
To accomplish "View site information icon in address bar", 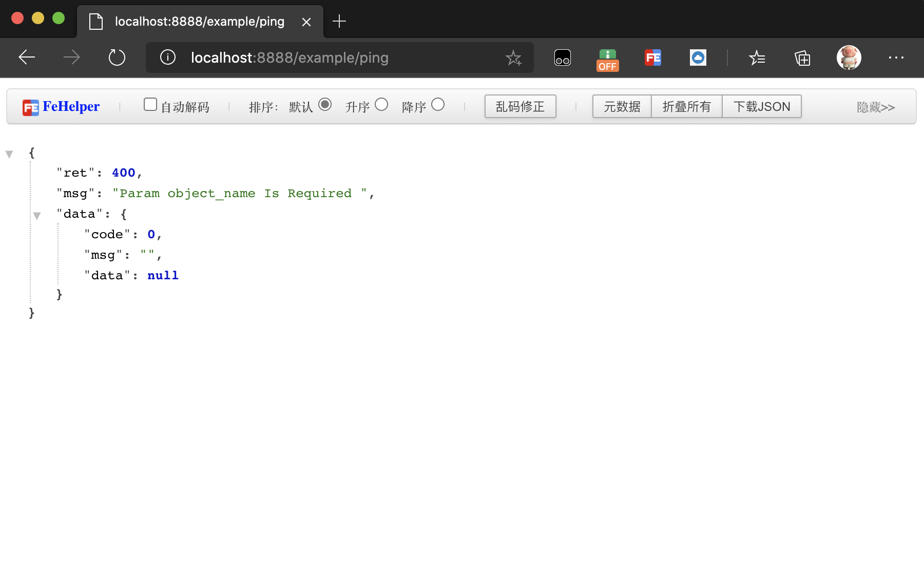I will 168,57.
